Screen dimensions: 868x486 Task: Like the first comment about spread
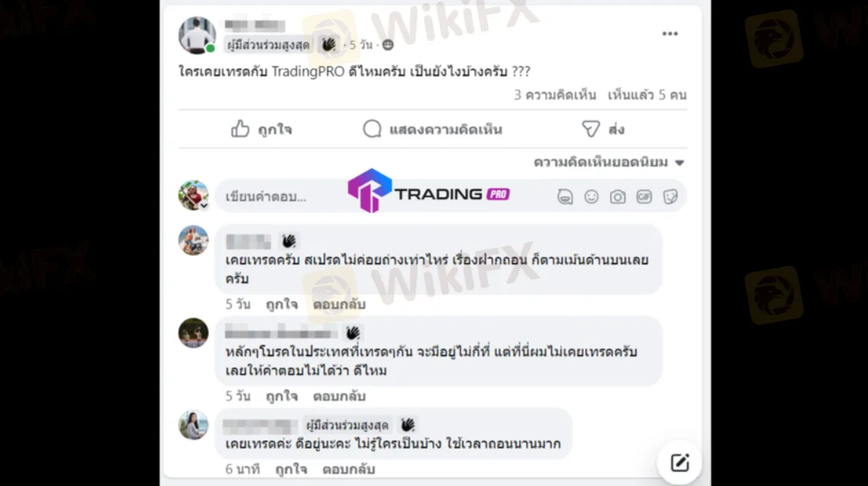282,305
